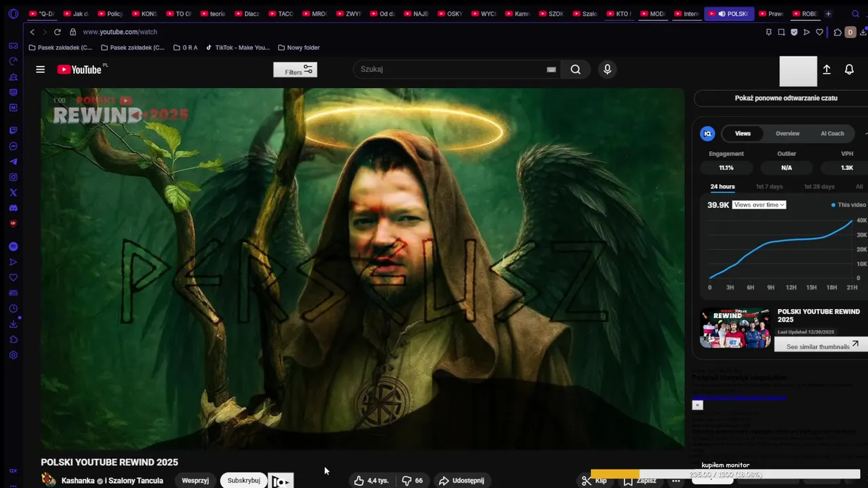Create a clip with Klip
Screen dimensions: 868x488
[594, 481]
